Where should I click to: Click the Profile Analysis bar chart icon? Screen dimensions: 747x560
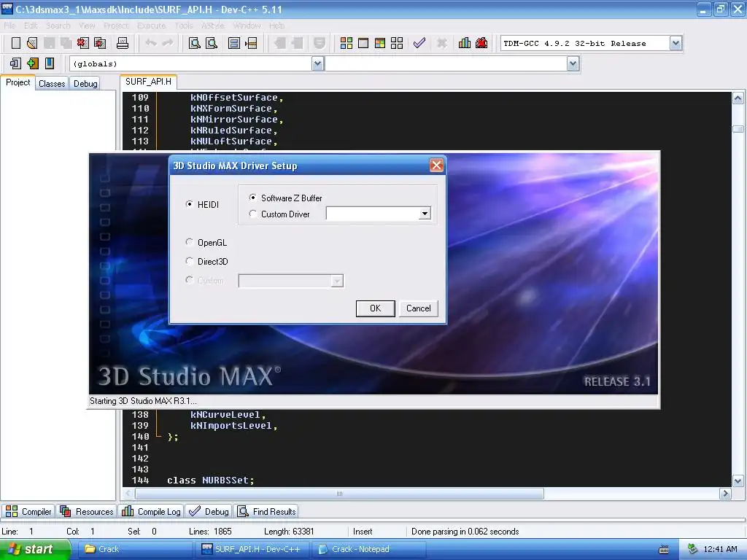click(465, 43)
